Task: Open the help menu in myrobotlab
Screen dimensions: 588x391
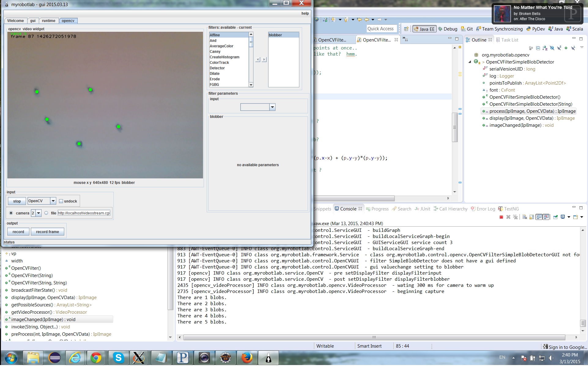Action: tap(305, 13)
